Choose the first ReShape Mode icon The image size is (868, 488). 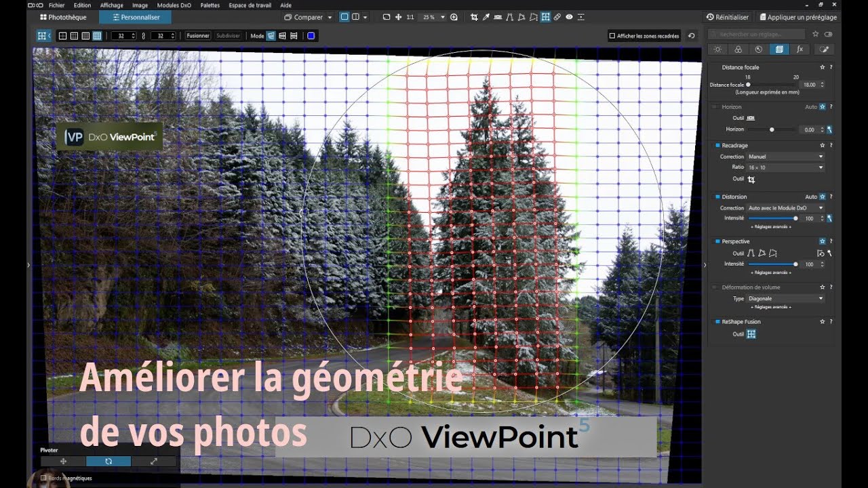(x=271, y=36)
